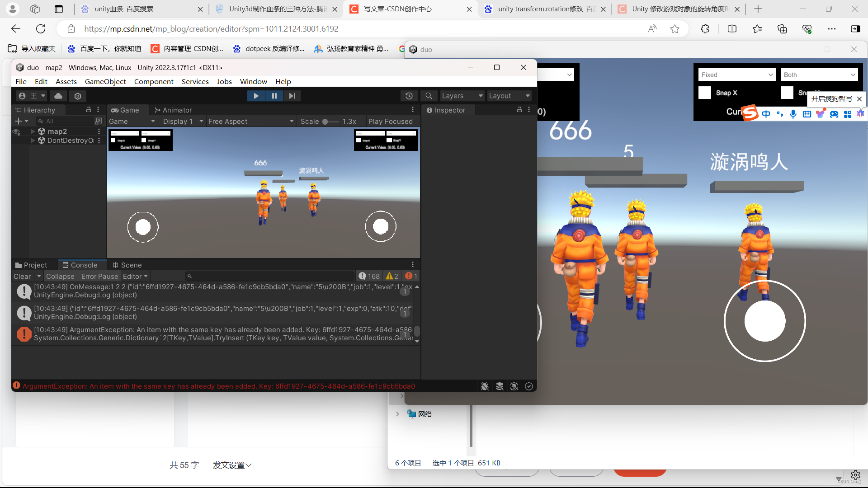
Task: Click the undo history icon
Action: (x=409, y=96)
